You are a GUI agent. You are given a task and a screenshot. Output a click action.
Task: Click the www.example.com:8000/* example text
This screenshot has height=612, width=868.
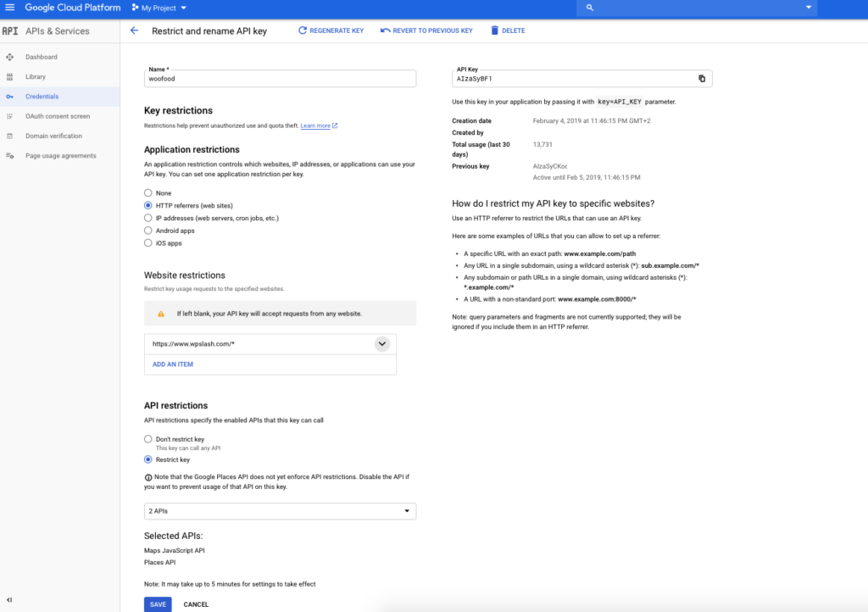pyautogui.click(x=597, y=299)
